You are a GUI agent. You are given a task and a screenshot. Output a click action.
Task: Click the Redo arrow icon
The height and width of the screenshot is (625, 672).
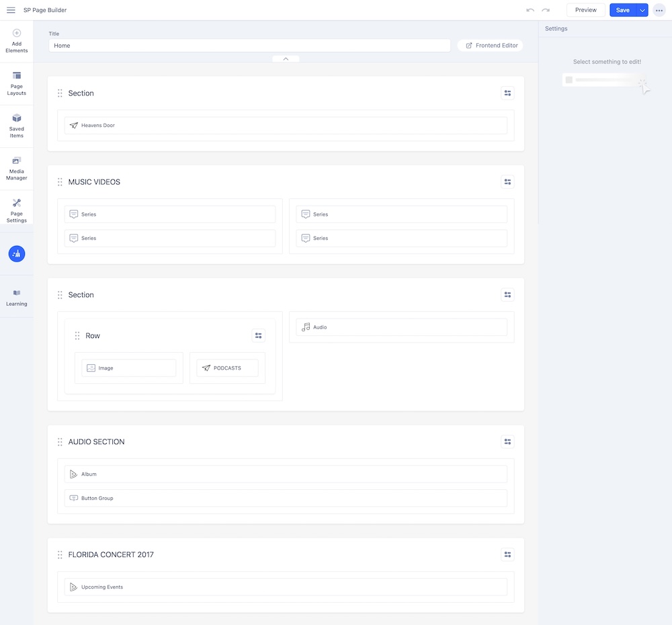coord(546,10)
